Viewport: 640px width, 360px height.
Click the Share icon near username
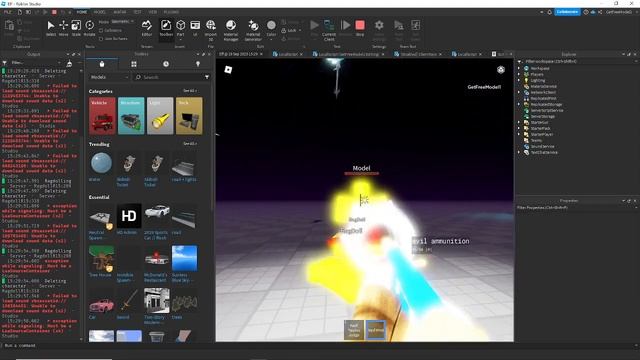tap(600, 12)
